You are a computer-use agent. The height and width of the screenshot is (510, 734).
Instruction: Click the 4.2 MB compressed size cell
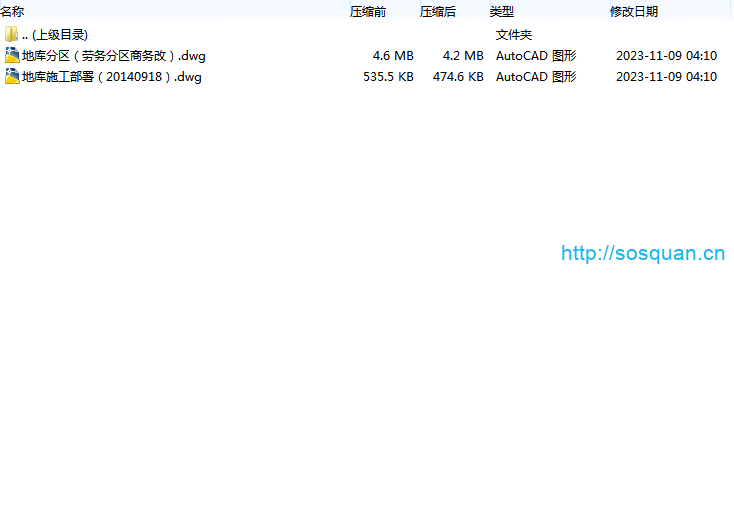coord(462,56)
